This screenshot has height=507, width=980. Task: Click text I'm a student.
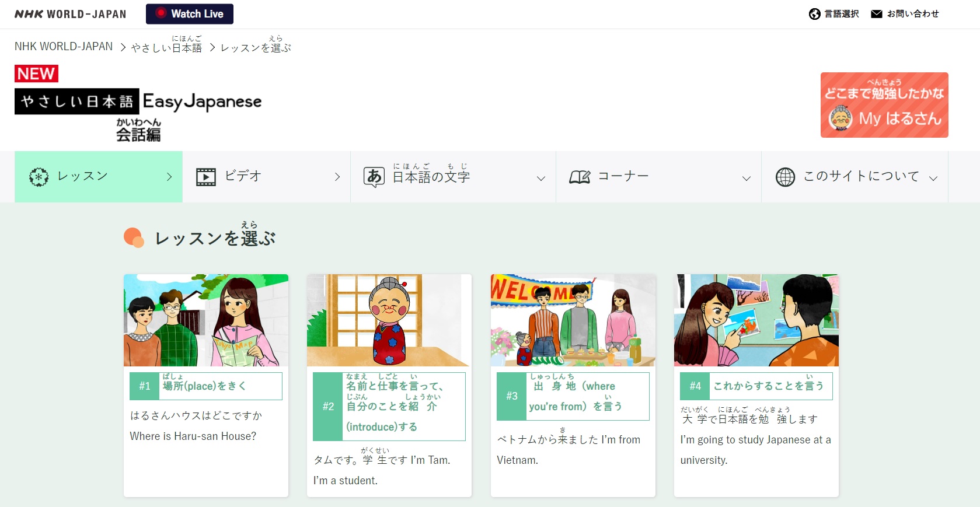point(346,480)
